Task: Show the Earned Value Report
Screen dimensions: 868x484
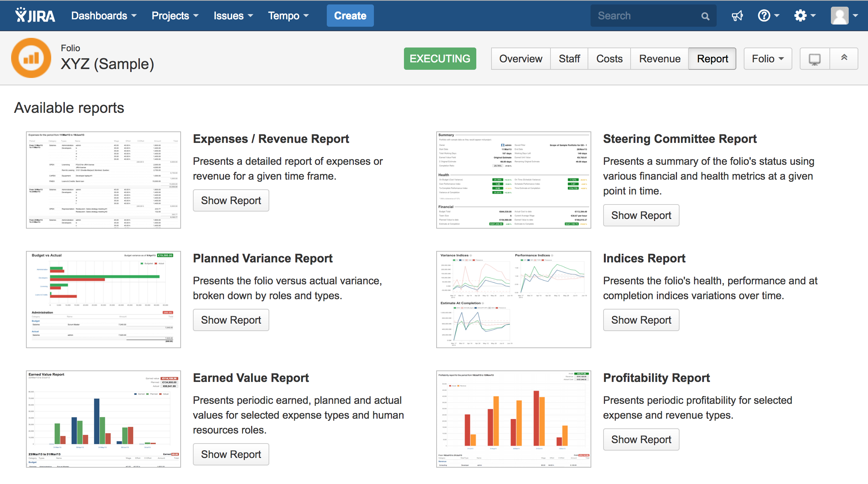Action: tap(231, 454)
